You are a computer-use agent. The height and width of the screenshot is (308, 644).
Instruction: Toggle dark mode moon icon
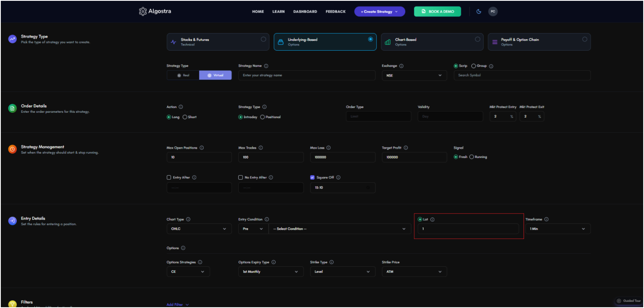coord(479,11)
